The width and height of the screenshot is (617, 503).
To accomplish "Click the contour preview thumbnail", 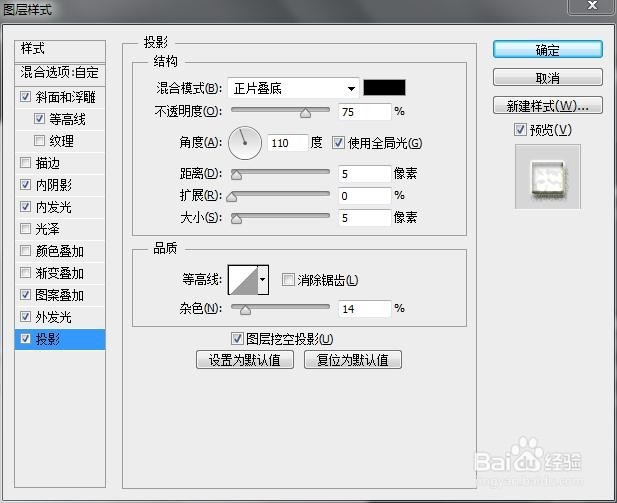I will tap(243, 280).
